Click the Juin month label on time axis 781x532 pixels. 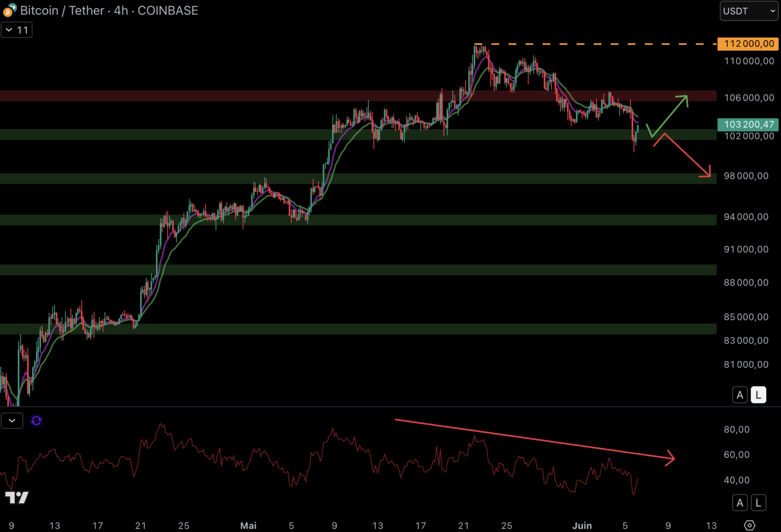(x=582, y=526)
